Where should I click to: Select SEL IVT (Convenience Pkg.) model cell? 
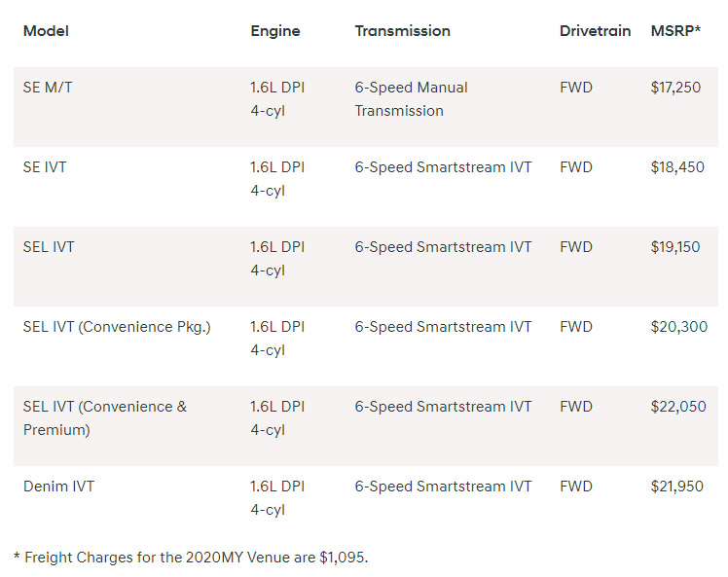point(117,327)
